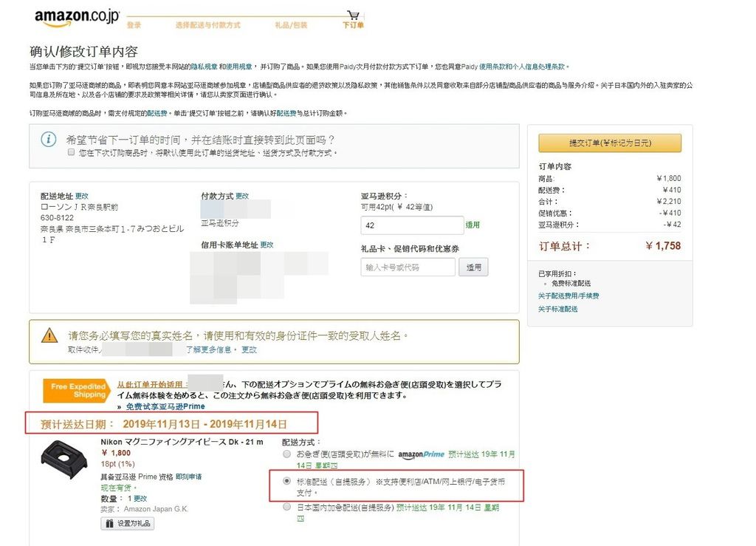
Task: Click the orange warning triangle icon
Action: tap(49, 335)
